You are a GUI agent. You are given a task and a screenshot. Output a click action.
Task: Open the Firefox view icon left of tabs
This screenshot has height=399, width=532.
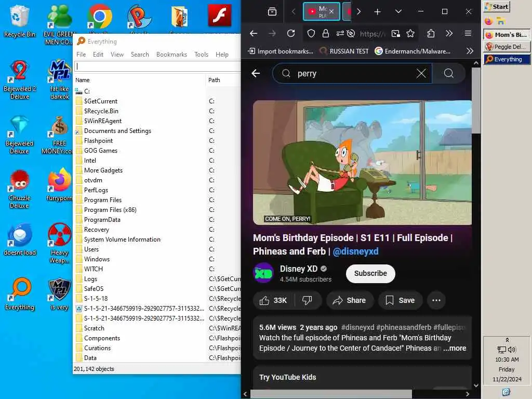click(x=272, y=12)
